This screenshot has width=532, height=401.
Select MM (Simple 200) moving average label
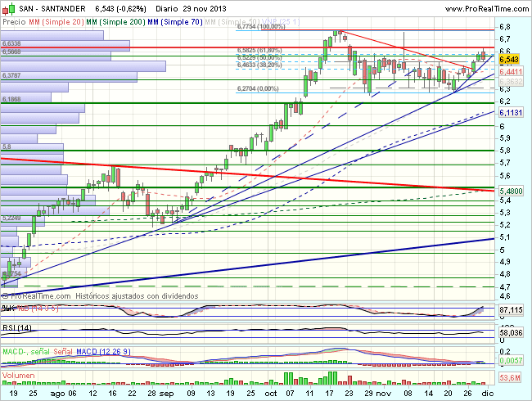(115, 22)
